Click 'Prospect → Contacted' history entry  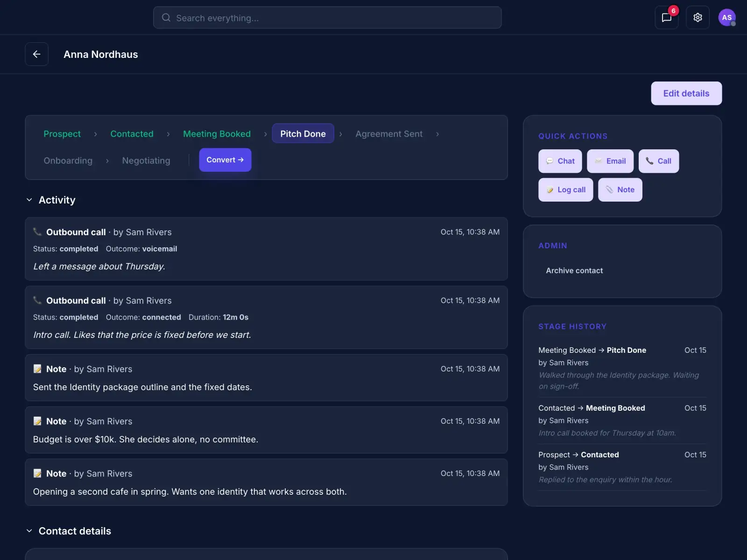click(622, 467)
